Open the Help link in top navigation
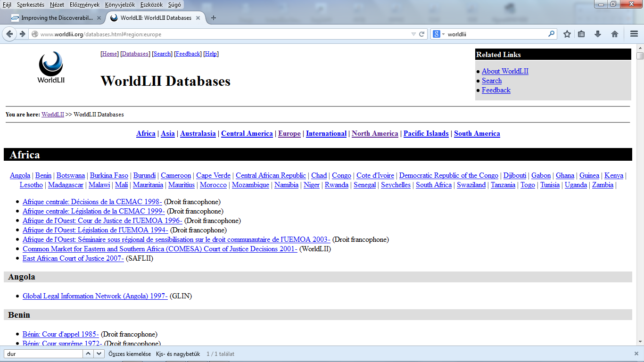The image size is (644, 362). click(x=211, y=54)
